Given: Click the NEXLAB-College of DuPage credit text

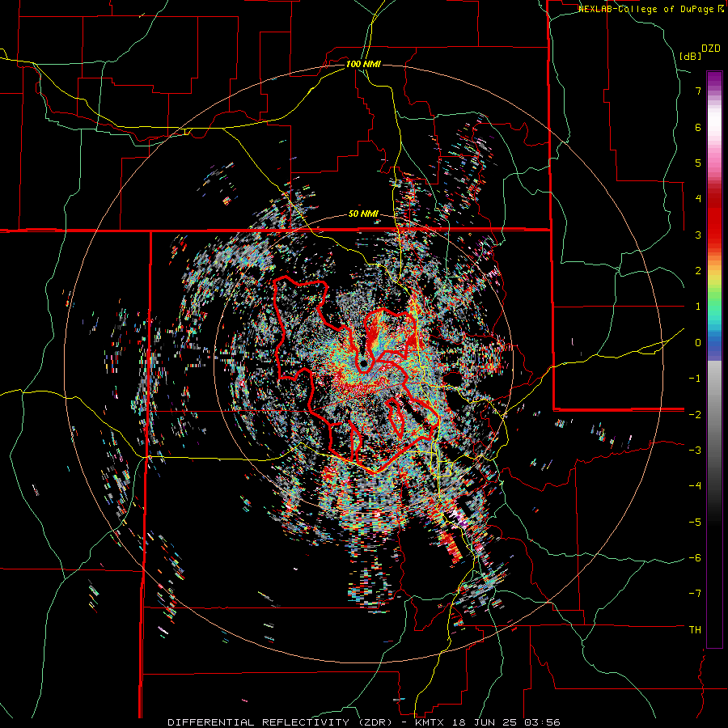Looking at the screenshot, I should 647,9.
